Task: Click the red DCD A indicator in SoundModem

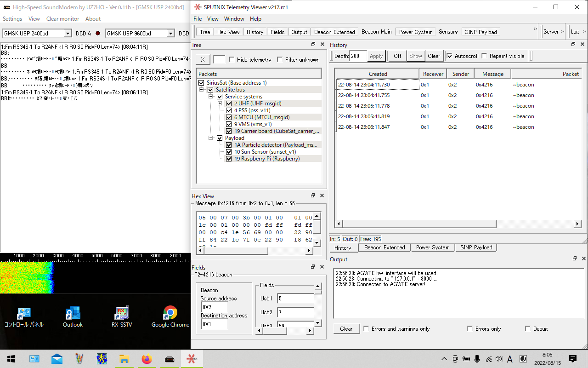Action: (x=97, y=33)
